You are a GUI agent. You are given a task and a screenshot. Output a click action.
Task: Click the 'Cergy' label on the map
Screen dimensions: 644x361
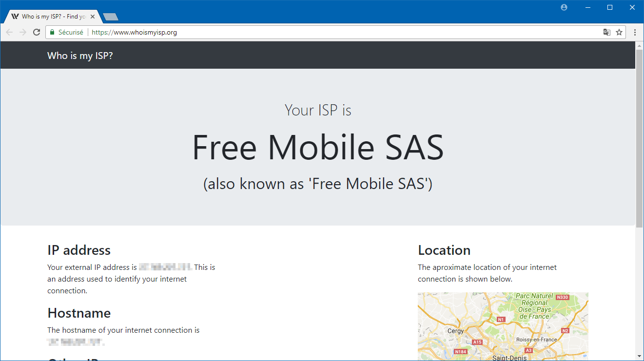456,331
